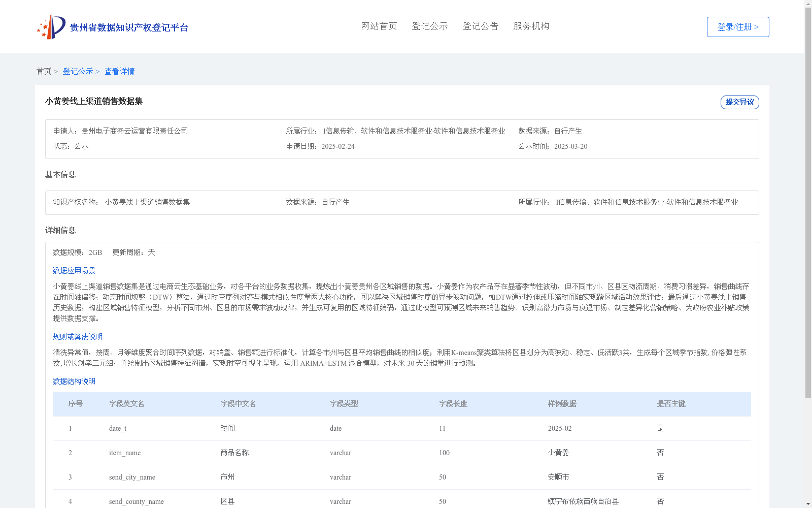Click the 字段长度 column header

coord(453,404)
